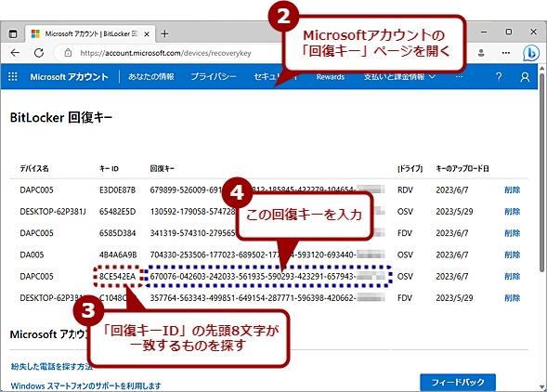Select device name DA005
This screenshot has width=547, height=392.
coord(32,255)
